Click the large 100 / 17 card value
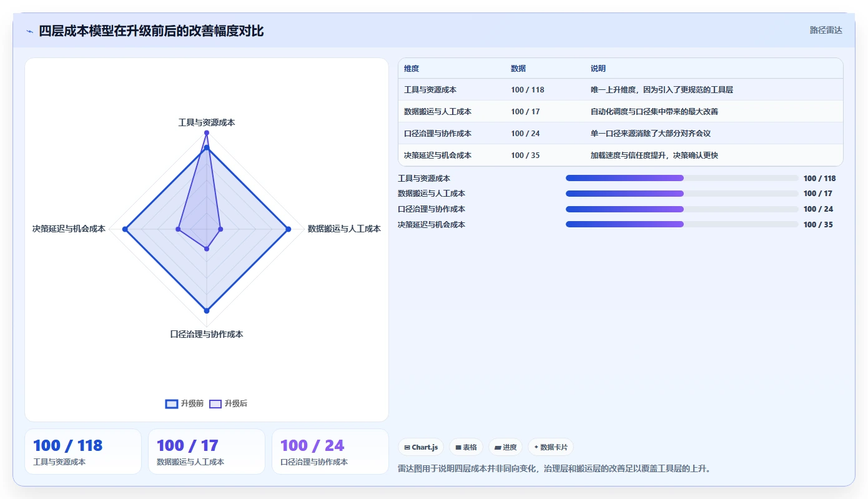The width and height of the screenshot is (868, 499). pyautogui.click(x=187, y=446)
